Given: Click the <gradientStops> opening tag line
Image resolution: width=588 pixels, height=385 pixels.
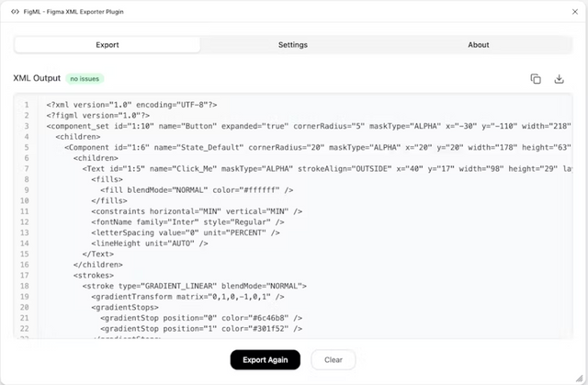Looking at the screenshot, I should 125,308.
